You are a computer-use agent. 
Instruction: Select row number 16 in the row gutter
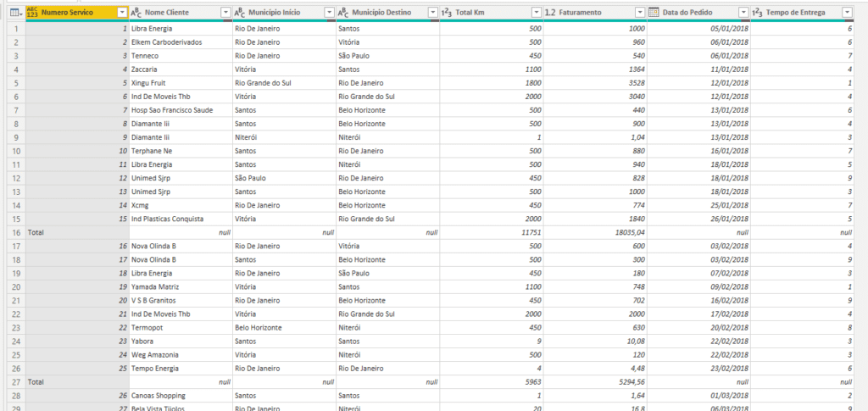pos(16,232)
